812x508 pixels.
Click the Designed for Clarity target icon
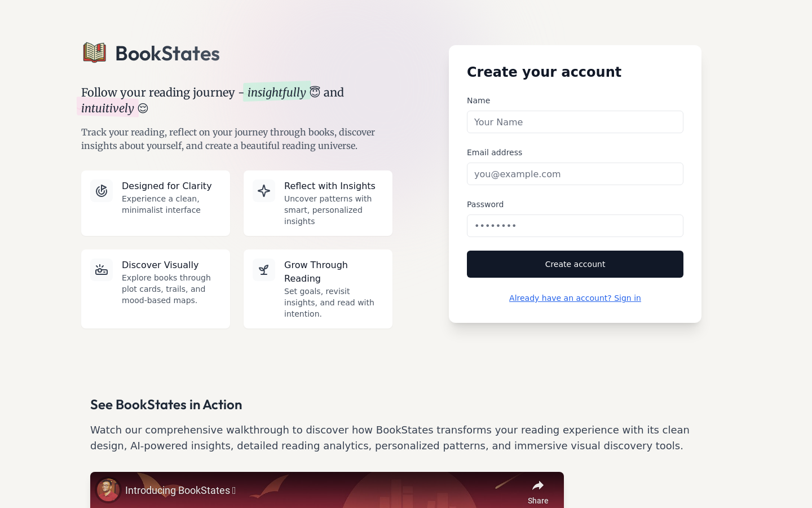101,191
